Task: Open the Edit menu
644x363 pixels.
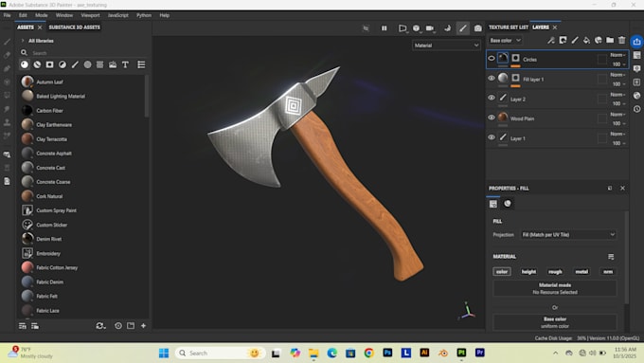Action: point(23,15)
